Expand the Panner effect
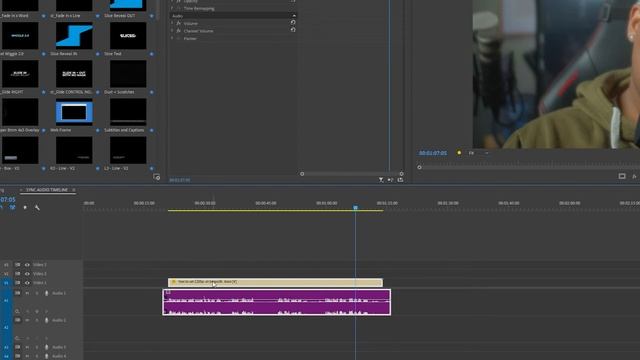 coord(172,38)
